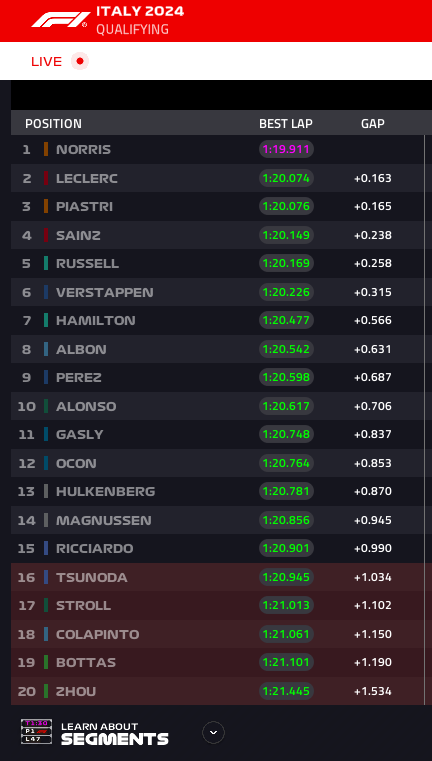Click Leclerc's red team color bar
The width and height of the screenshot is (432, 761).
coord(46,178)
